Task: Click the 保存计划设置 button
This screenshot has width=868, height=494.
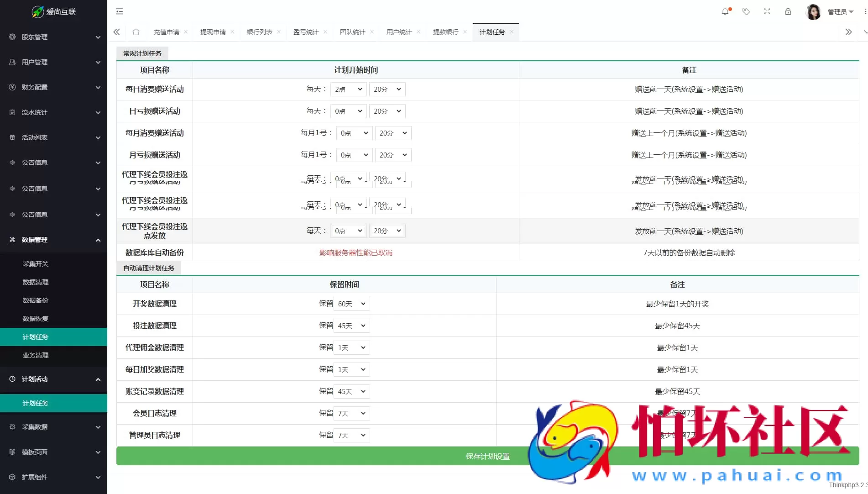Action: (487, 456)
